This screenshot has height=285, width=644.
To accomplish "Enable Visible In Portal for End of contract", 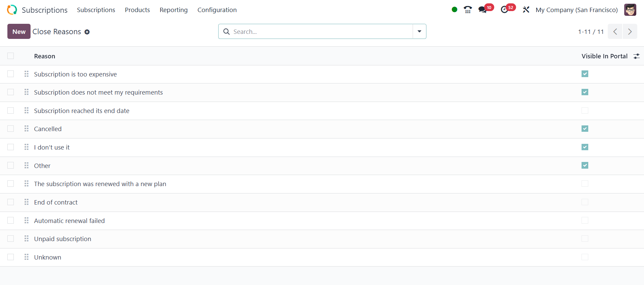I will [x=585, y=202].
